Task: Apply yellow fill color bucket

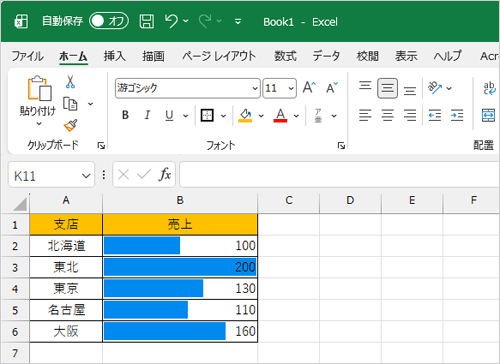Action: (245, 115)
